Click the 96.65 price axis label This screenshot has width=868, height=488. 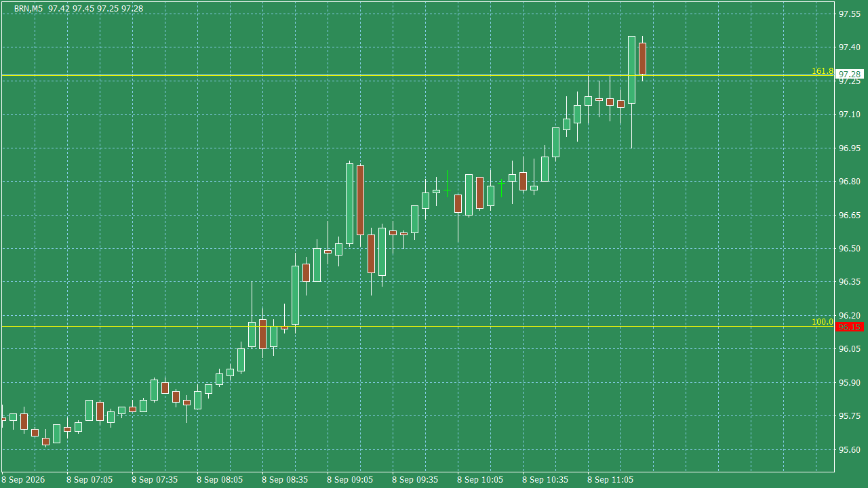850,215
